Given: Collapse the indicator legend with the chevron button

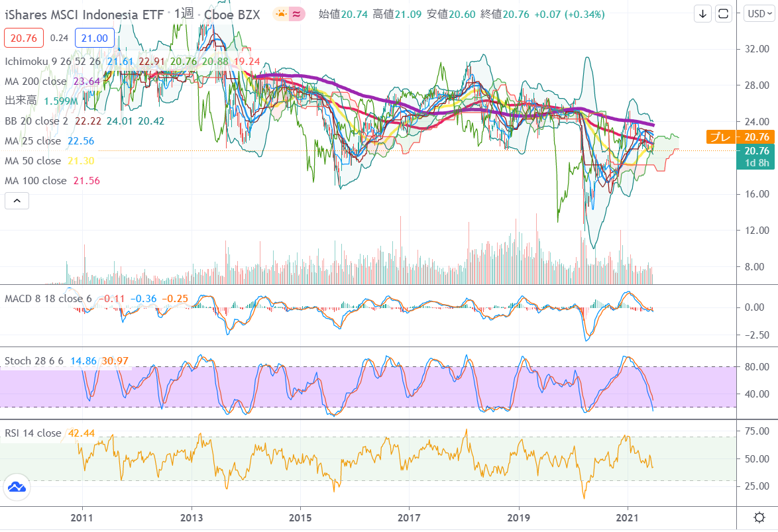Looking at the screenshot, I should pyautogui.click(x=17, y=201).
